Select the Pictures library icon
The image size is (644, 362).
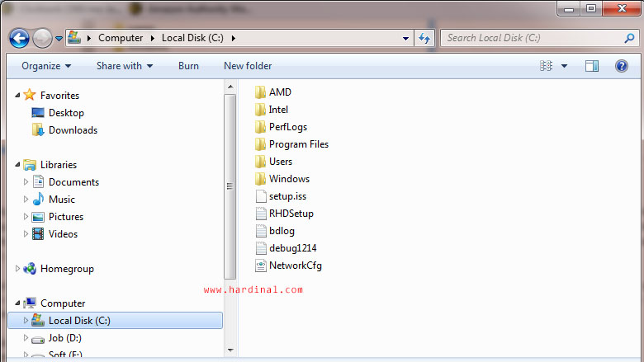coord(38,217)
